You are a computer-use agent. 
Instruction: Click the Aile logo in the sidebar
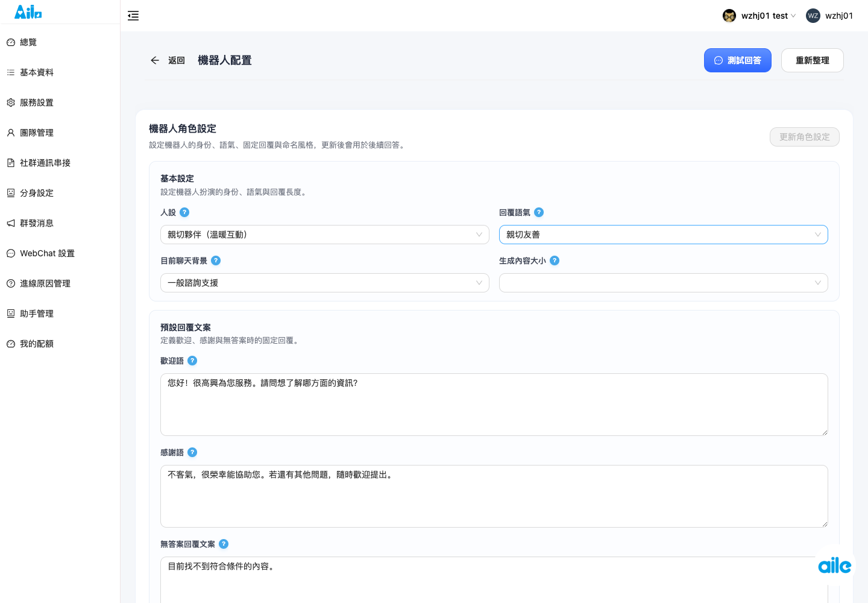click(x=28, y=11)
